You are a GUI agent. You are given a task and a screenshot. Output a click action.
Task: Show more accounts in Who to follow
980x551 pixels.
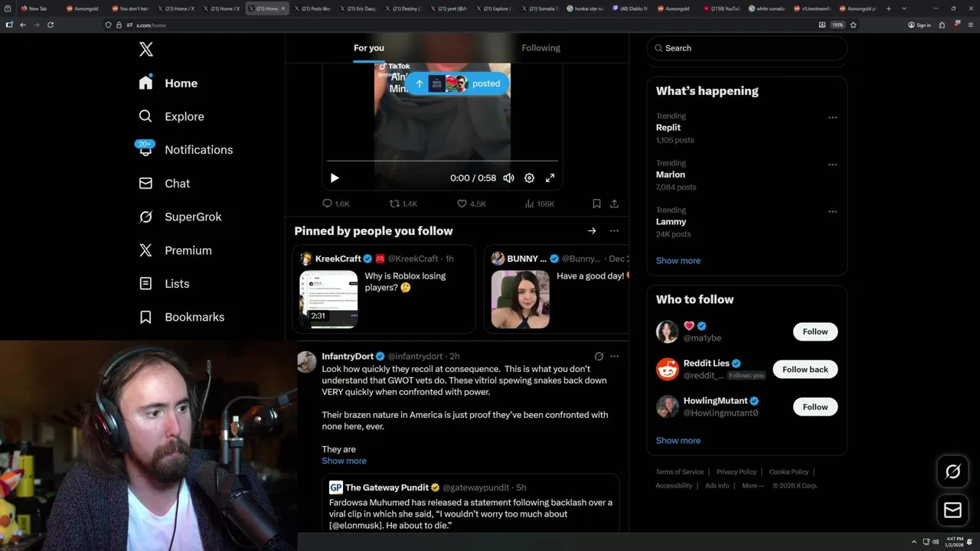click(x=678, y=441)
